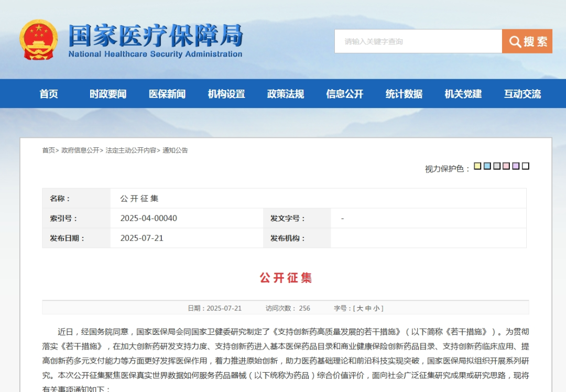This screenshot has width=566, height=392.
Task: Select the purple eye-protection color swatch
Action: 516,166
